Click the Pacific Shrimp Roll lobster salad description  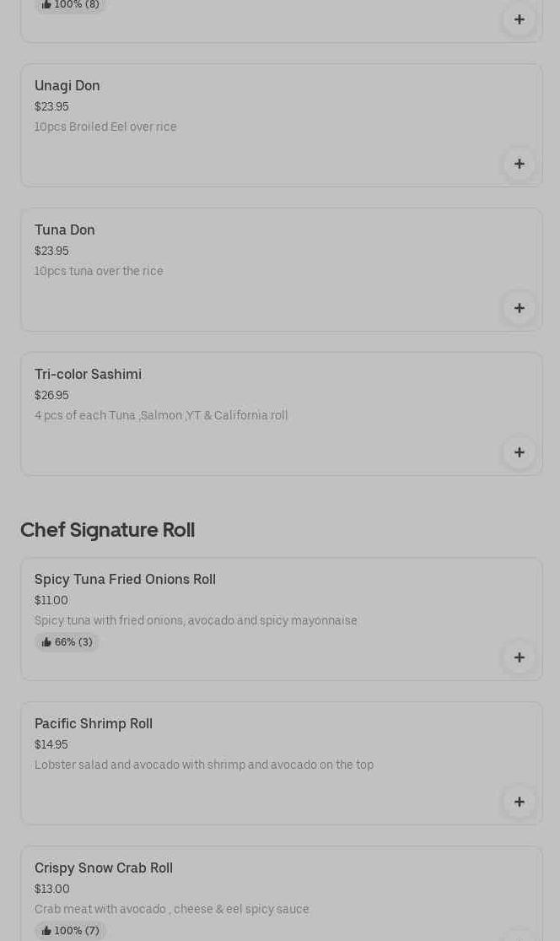[x=204, y=765]
